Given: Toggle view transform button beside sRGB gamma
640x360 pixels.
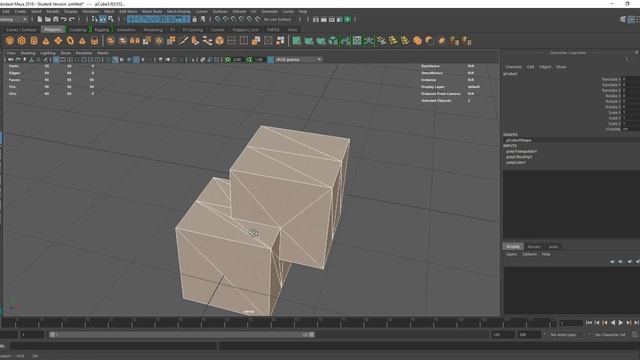Looking at the screenshot, I should tap(270, 60).
